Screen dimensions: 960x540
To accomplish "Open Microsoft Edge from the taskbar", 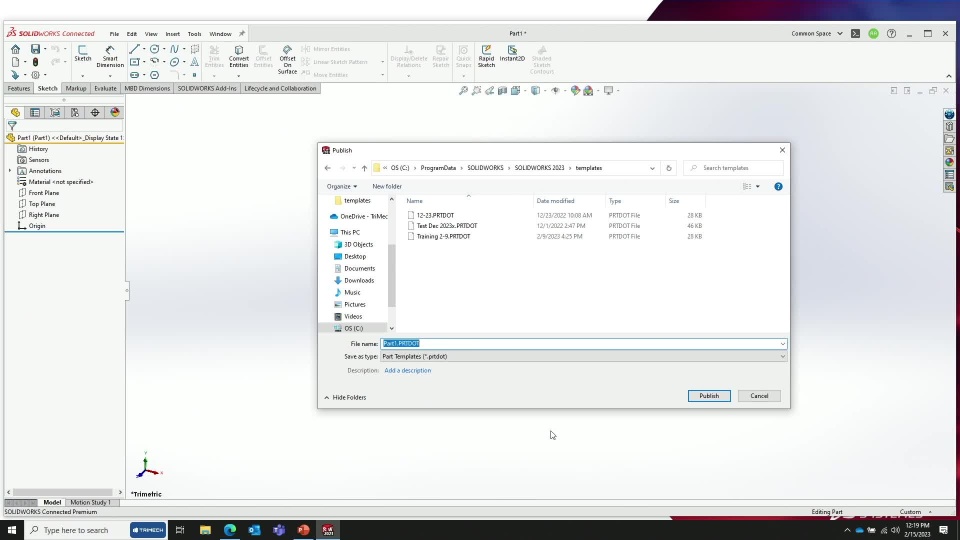I will point(230,530).
